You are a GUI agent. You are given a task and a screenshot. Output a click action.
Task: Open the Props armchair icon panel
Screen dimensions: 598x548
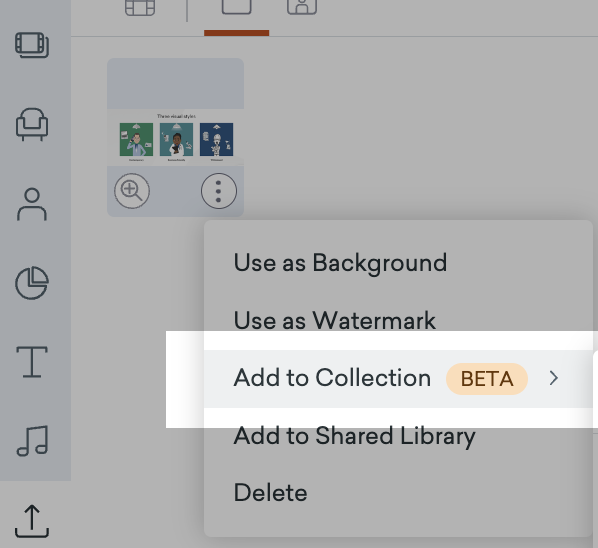(32, 125)
